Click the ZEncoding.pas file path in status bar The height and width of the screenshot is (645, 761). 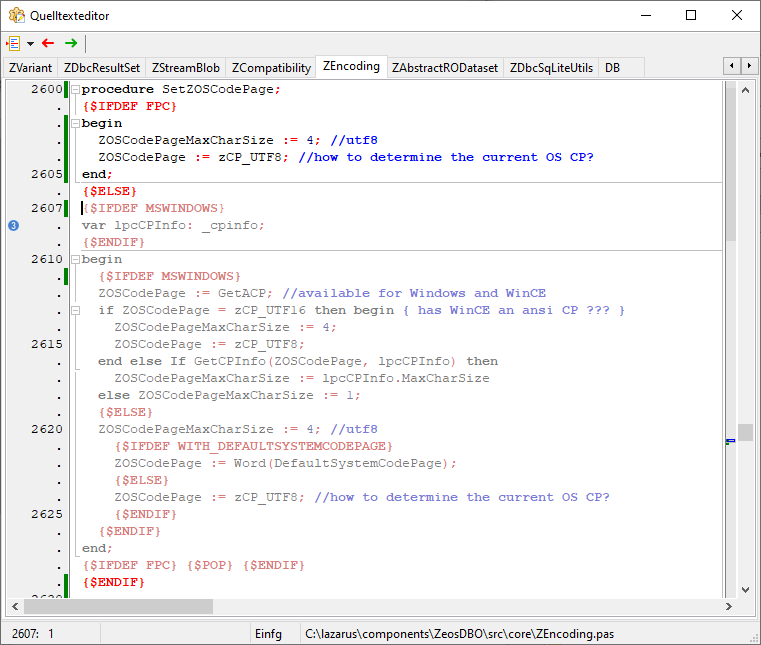pyautogui.click(x=459, y=634)
